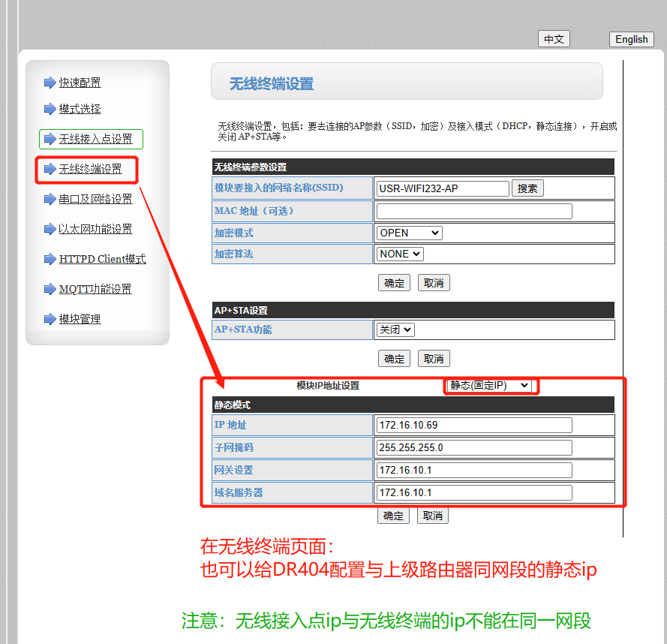667x644 pixels.
Task: Confirm static IP settings with 确定
Action: coord(393,516)
